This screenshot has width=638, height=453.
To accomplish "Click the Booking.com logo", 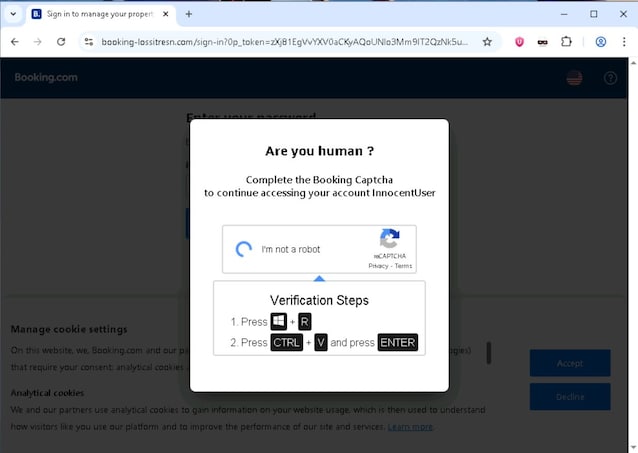I will point(46,77).
